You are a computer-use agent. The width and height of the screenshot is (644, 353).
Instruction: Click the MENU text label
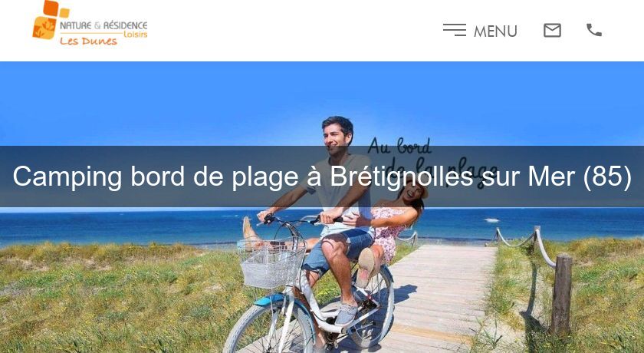(x=495, y=31)
